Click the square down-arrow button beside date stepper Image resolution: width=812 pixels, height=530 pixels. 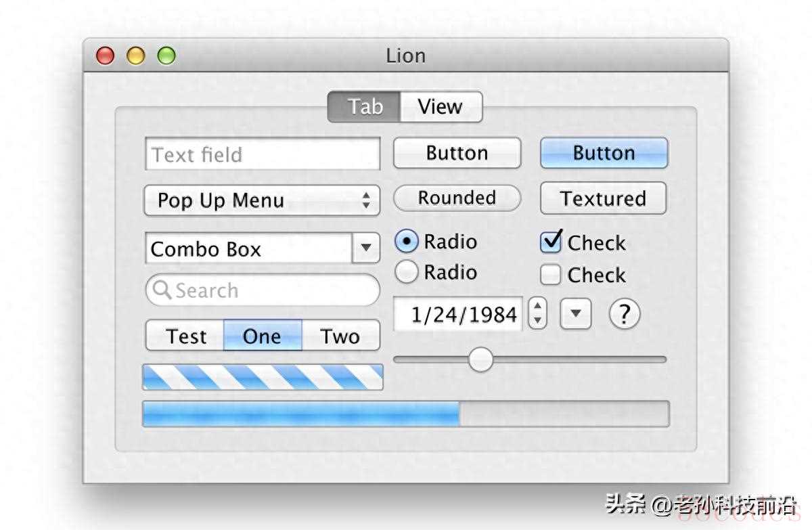pos(576,314)
